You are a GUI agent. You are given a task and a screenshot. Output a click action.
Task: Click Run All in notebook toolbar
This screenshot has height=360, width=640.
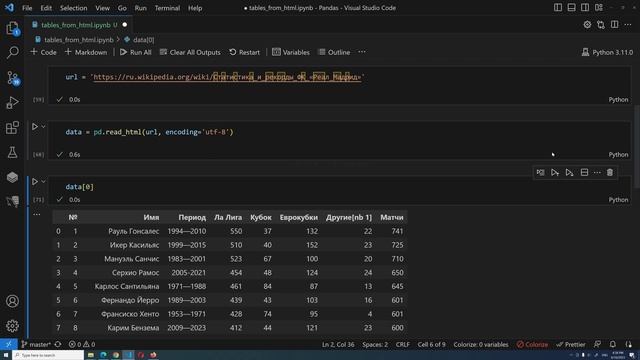136,52
